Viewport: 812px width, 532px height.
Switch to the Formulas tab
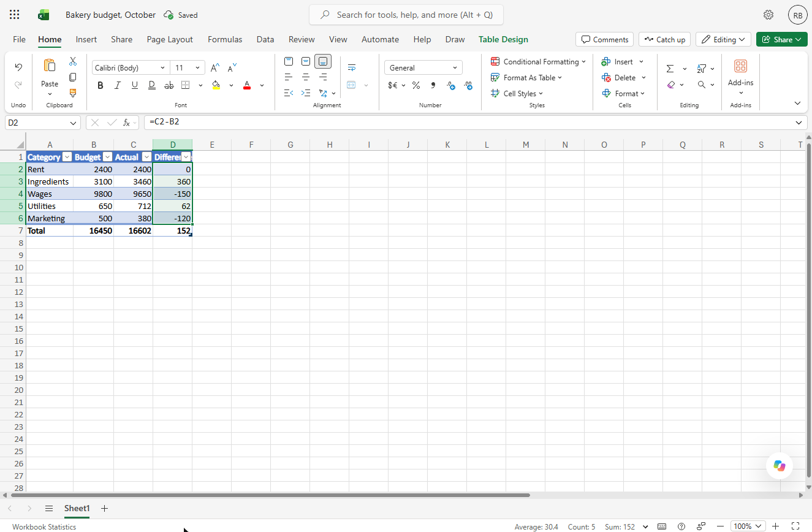point(225,39)
